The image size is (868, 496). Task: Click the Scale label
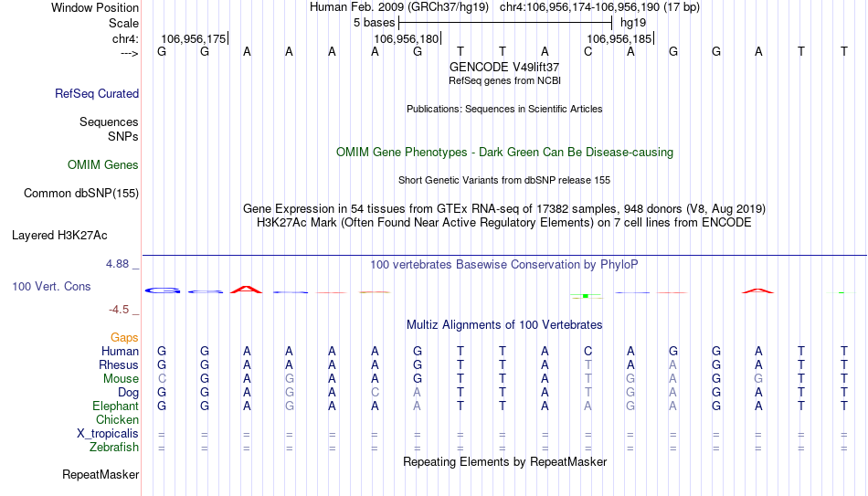[124, 23]
